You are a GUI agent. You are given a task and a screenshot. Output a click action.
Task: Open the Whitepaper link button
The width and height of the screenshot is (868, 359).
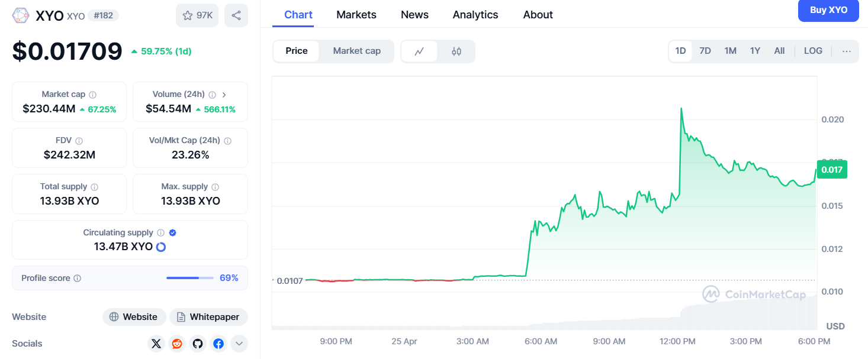click(208, 317)
